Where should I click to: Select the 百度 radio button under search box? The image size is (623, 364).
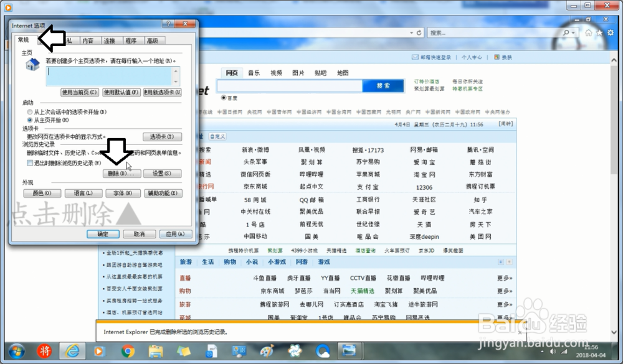pos(224,98)
